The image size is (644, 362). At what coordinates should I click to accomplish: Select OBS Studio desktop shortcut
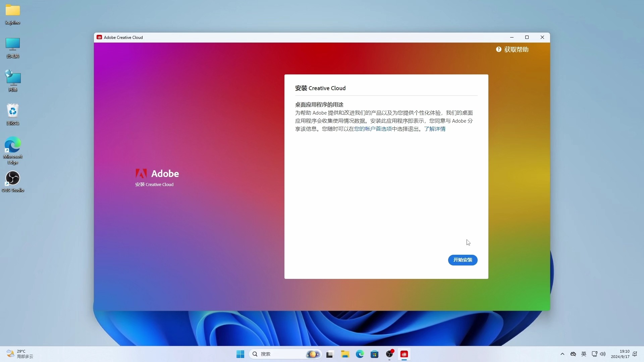13,181
